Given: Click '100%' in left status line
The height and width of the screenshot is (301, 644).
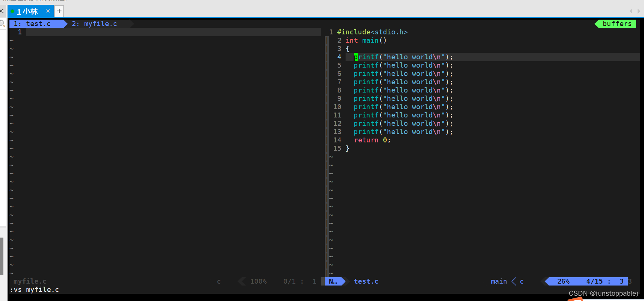Looking at the screenshot, I should pyautogui.click(x=258, y=281).
